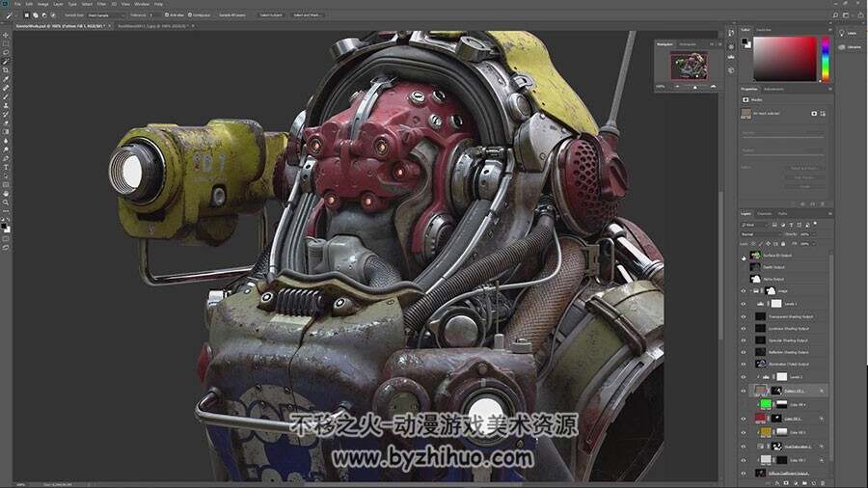
Task: Switch to the Channels tab
Action: [764, 213]
